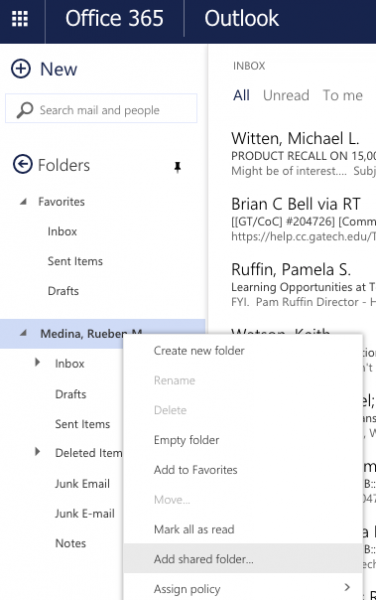Expand the mailbox Inbox subfolders
Viewport: 376px width, 600px height.
pyautogui.click(x=37, y=362)
